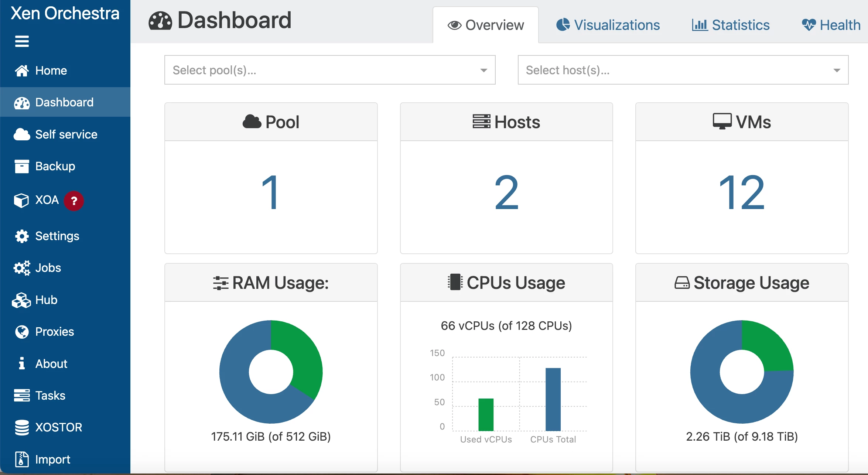The width and height of the screenshot is (868, 475).
Task: Switch to the Statistics tab
Action: click(x=731, y=25)
